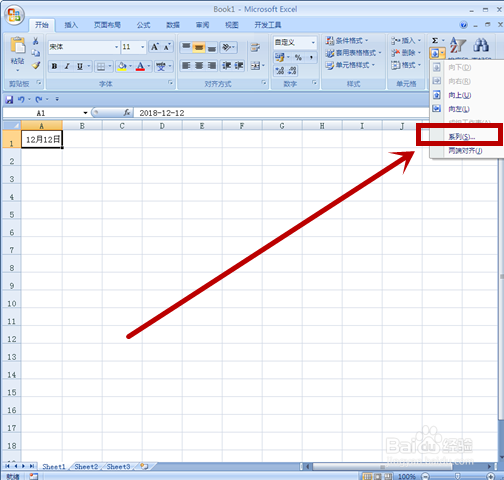Switch to the 页面布局 ribbon tab
This screenshot has height=480, width=504.
107,25
